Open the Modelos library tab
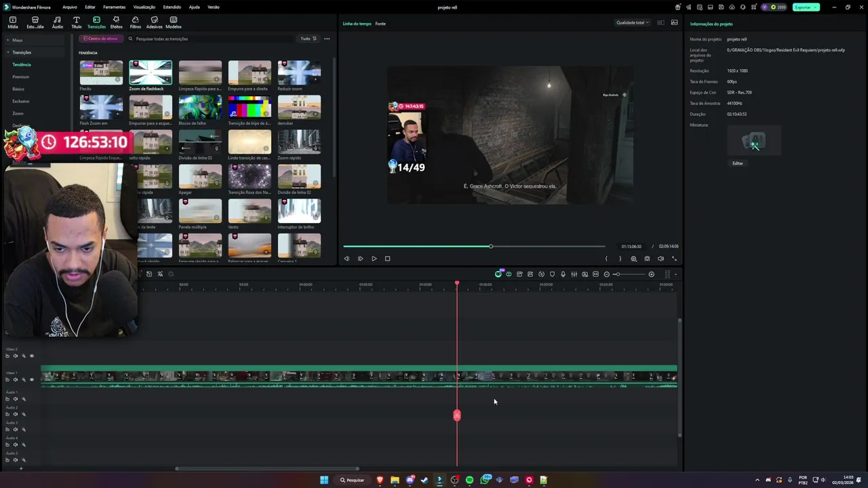 click(x=174, y=22)
